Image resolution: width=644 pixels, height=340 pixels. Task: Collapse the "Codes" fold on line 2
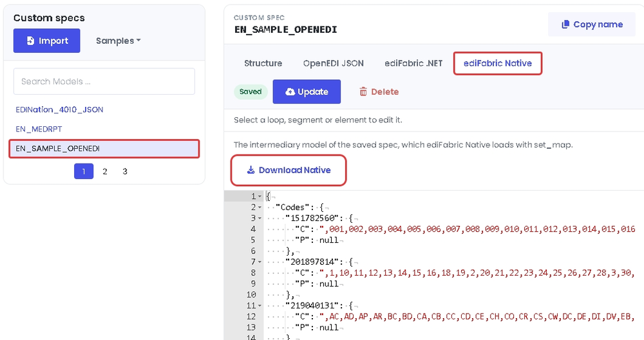tap(260, 207)
